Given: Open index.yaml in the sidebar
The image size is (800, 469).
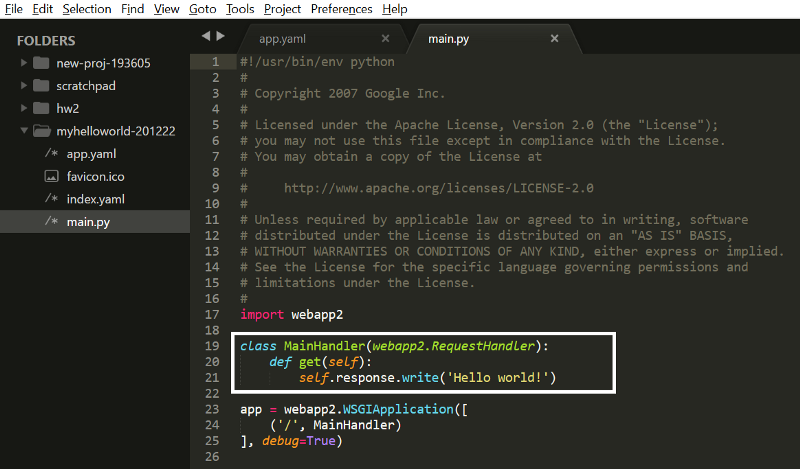Looking at the screenshot, I should tap(95, 199).
